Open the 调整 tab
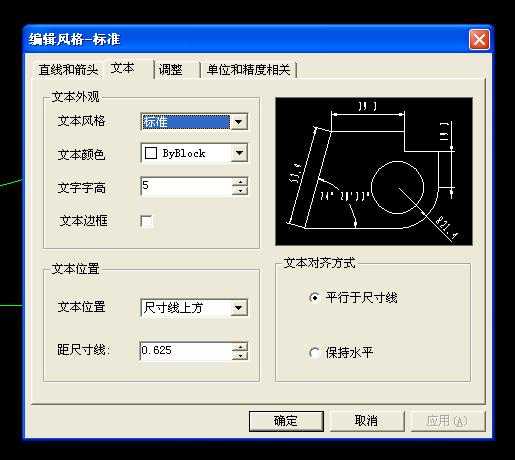The width and height of the screenshot is (515, 460). click(177, 70)
